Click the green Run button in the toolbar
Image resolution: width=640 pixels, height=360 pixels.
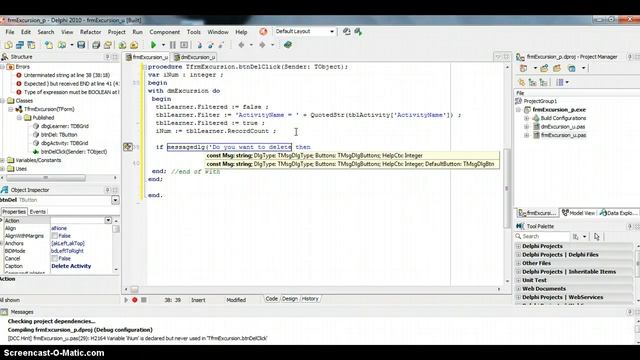(x=153, y=45)
